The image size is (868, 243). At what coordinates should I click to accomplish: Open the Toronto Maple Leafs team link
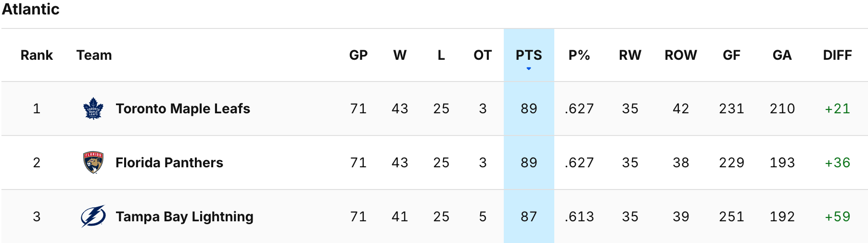coord(183,108)
